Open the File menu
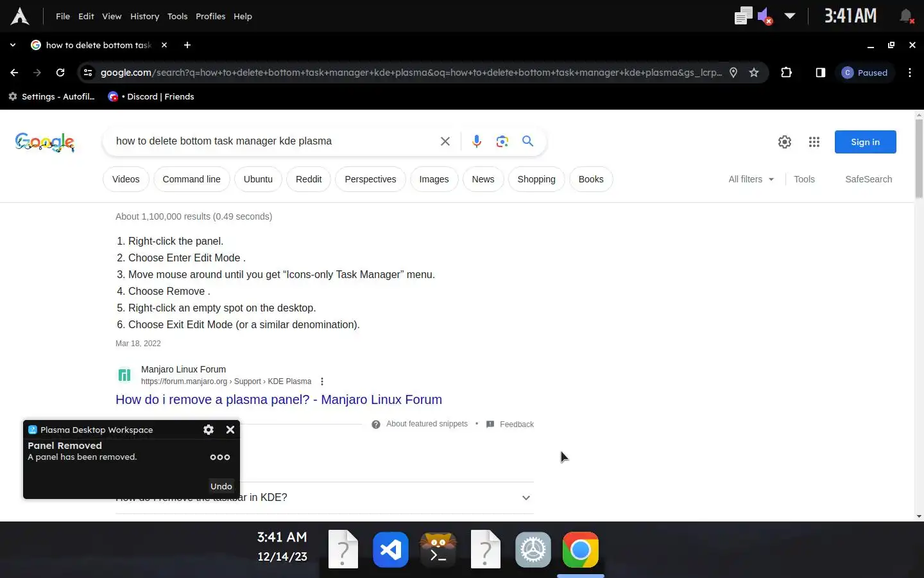This screenshot has height=578, width=924. point(63,16)
